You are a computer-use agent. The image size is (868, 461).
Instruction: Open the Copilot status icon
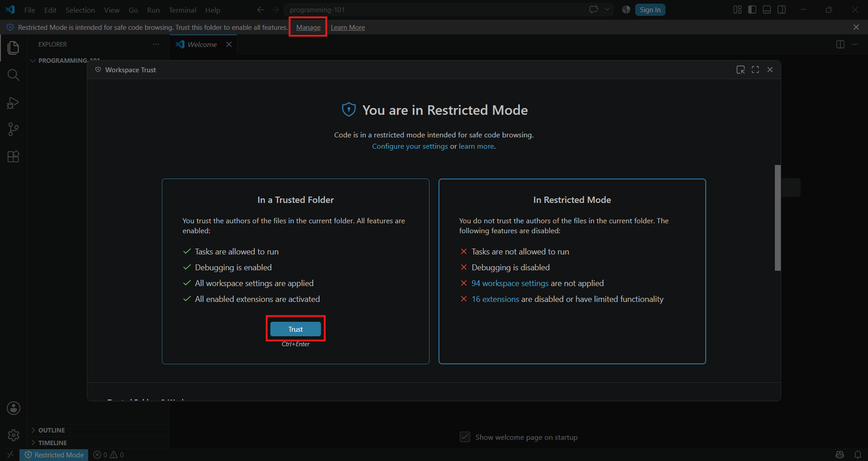840,455
